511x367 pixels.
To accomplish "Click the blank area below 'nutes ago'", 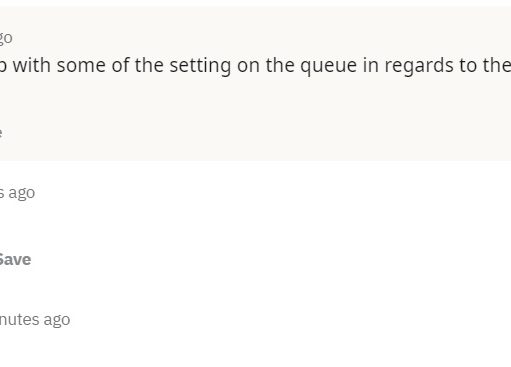I will point(255,348).
